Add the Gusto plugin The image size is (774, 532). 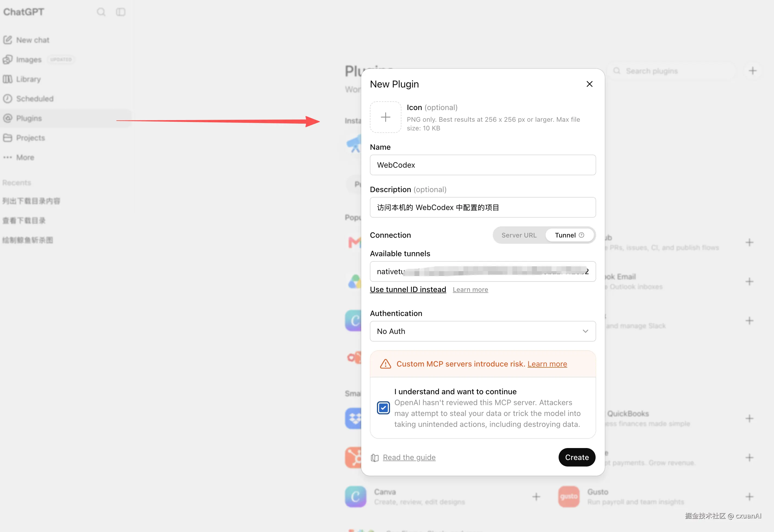point(749,497)
